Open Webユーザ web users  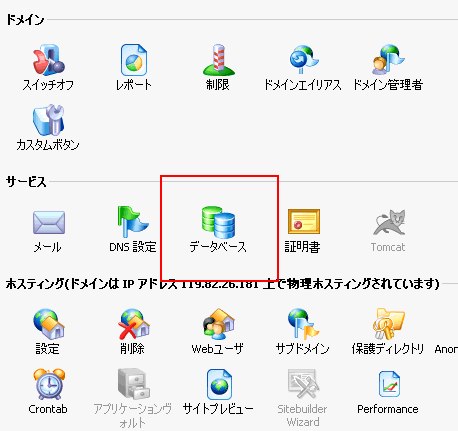point(219,324)
